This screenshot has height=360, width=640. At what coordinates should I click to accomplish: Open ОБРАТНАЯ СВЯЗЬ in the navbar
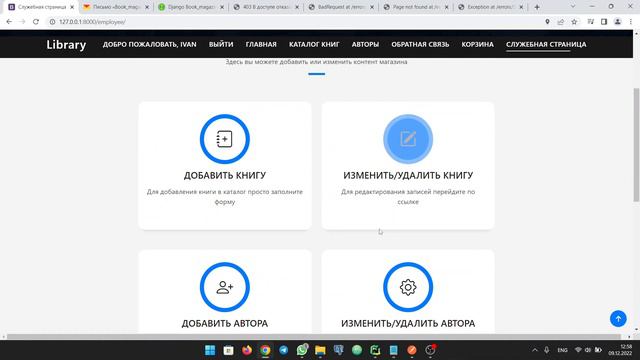[420, 44]
